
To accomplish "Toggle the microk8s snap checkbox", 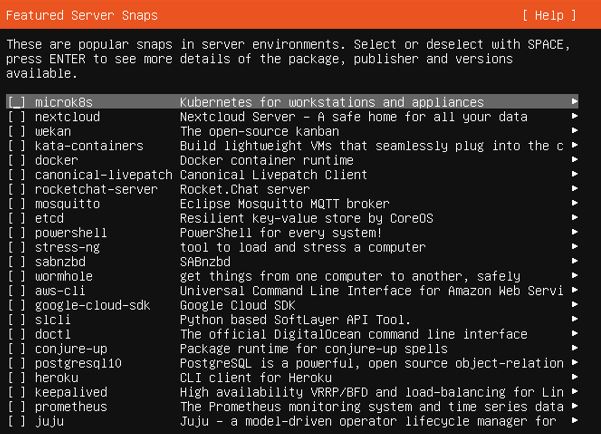I will coord(16,102).
